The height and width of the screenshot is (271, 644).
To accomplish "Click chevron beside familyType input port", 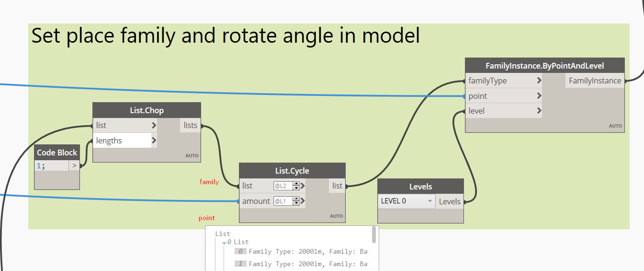I will [x=539, y=81].
